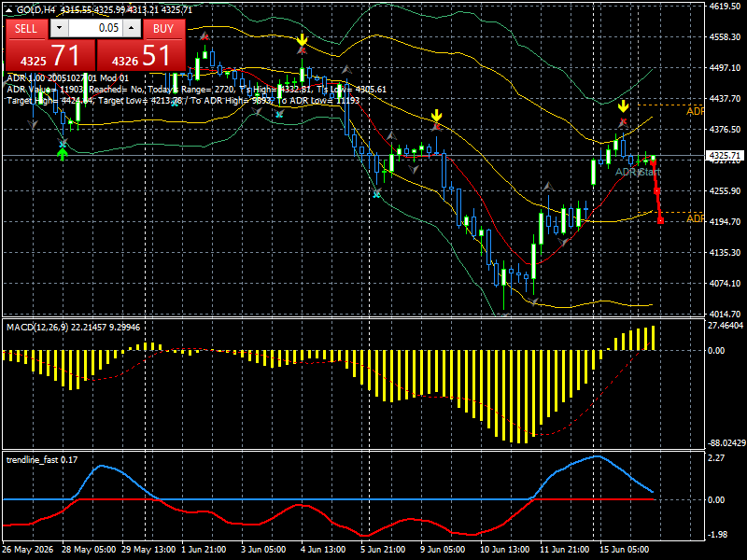Increase trade volume with the up arrow

[132, 28]
